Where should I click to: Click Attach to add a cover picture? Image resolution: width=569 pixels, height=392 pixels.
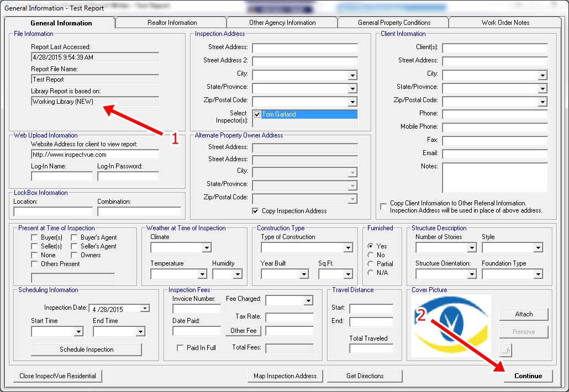[524, 314]
